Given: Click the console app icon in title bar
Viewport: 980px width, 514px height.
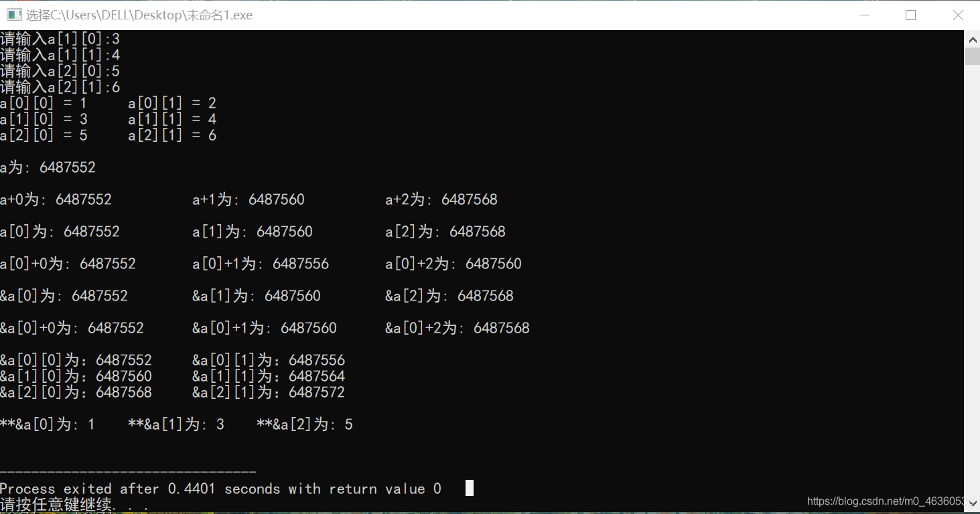Looking at the screenshot, I should coord(15,15).
